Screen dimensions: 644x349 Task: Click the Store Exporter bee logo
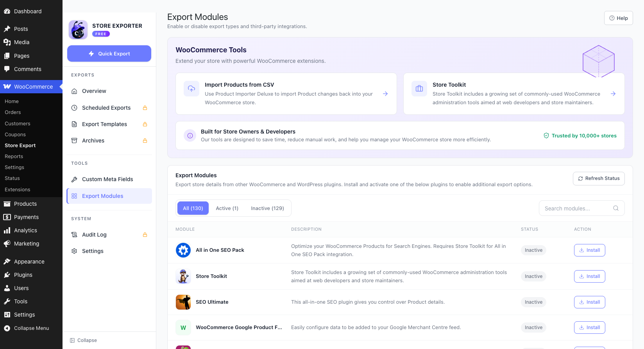78,30
